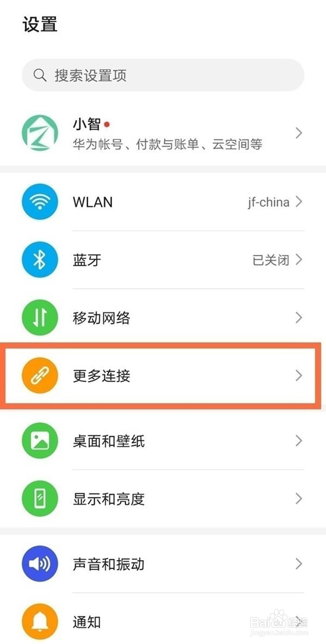This screenshot has width=326, height=644.
Task: Tap the green mobile network arrows icon
Action: [x=40, y=318]
